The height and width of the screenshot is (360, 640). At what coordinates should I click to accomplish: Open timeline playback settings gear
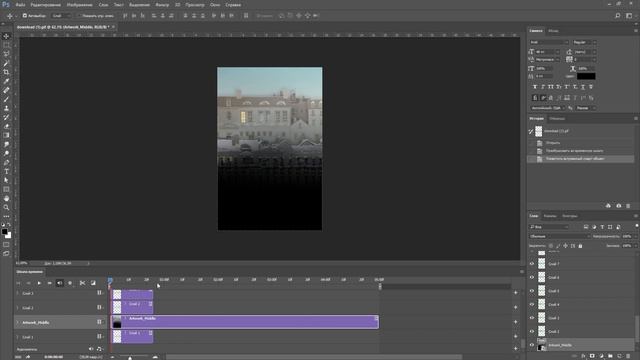tap(70, 283)
